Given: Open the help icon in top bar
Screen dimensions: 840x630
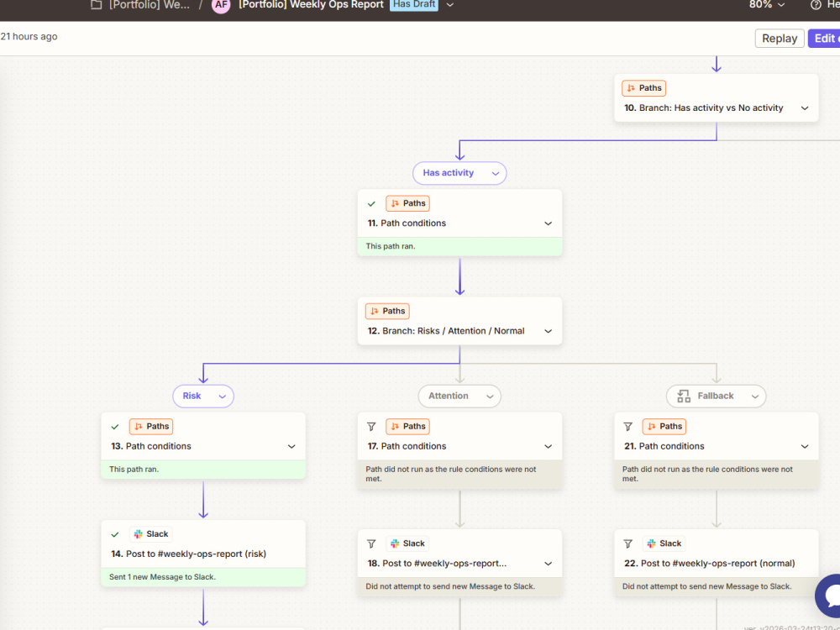Looking at the screenshot, I should point(816,5).
